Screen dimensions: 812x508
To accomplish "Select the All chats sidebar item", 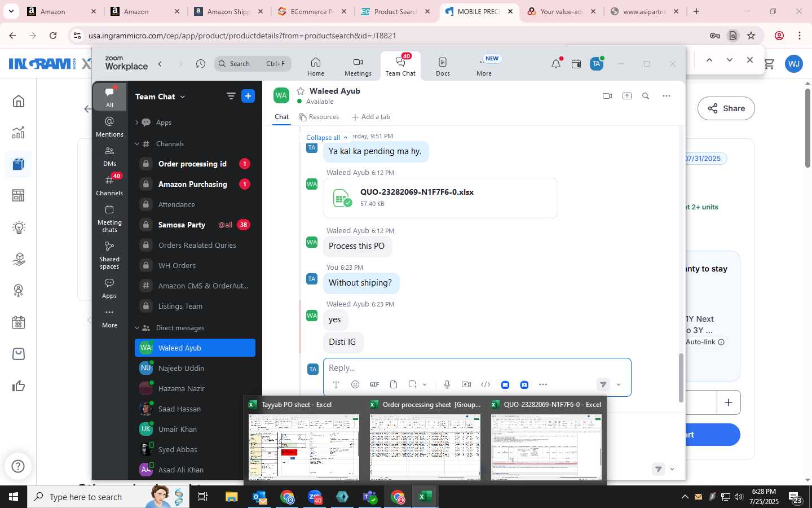I will click(x=109, y=97).
